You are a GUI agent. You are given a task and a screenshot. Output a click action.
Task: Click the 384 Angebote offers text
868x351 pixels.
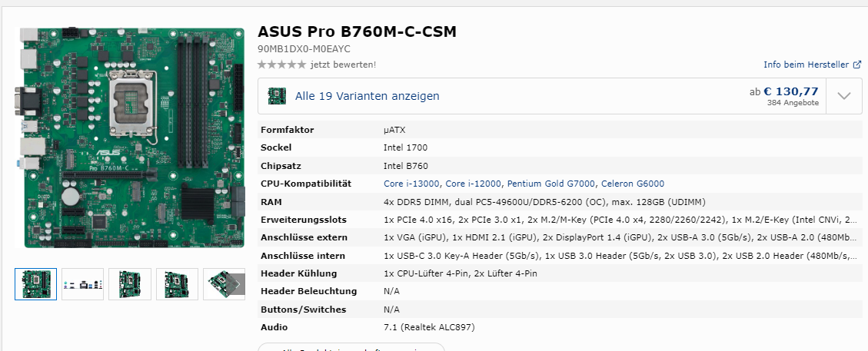(793, 103)
